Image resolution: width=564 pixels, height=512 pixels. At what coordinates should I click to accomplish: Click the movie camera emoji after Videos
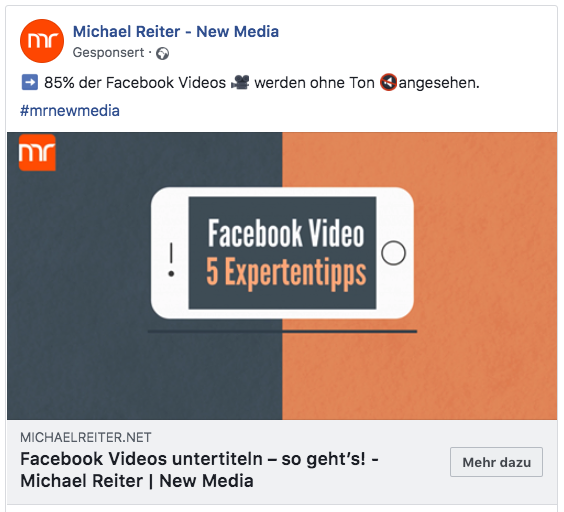tap(240, 82)
